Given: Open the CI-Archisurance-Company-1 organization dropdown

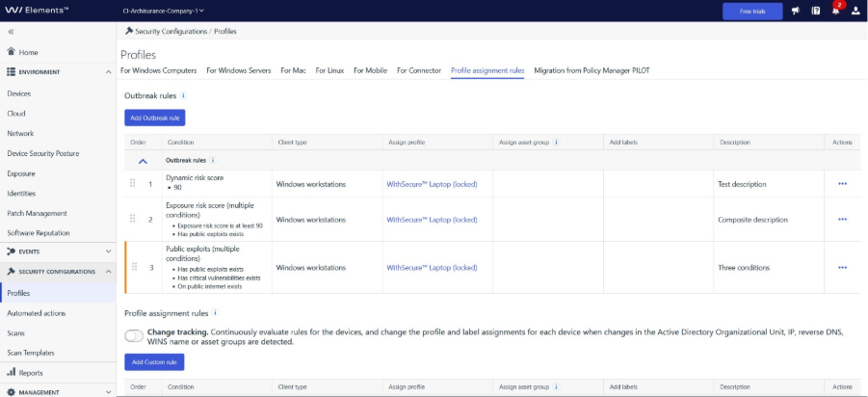Looking at the screenshot, I should pyautogui.click(x=164, y=11).
